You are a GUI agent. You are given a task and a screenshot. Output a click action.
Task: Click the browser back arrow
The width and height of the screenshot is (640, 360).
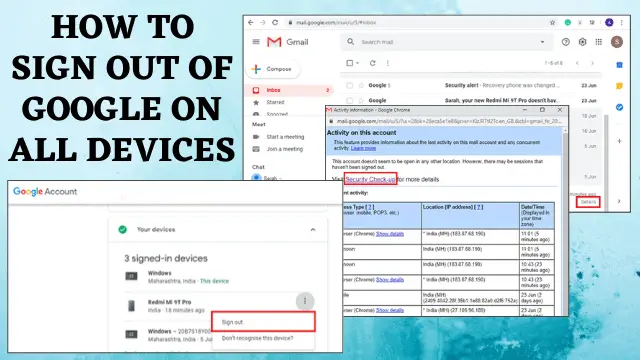(x=251, y=22)
